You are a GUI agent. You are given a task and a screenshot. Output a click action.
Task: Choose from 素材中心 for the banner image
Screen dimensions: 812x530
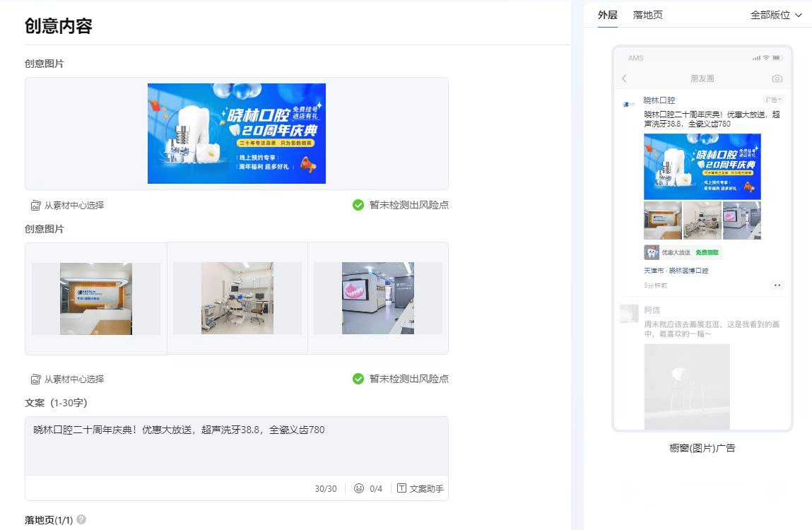click(x=68, y=206)
